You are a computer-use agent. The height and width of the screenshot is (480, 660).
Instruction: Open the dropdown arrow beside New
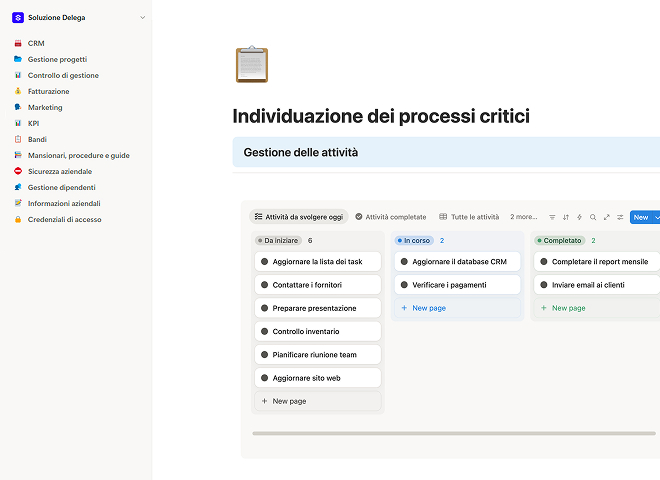[656, 217]
